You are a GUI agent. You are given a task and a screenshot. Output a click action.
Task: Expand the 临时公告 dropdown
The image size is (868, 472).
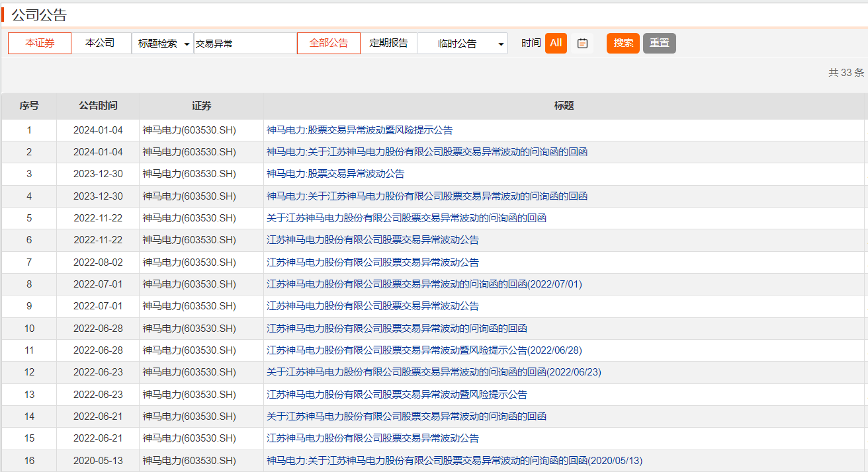point(462,44)
